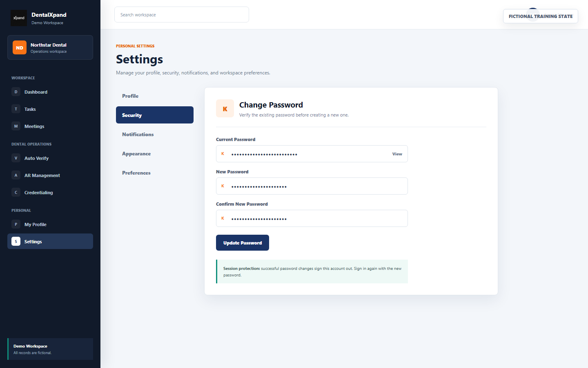Click the S icon next to Settings
The width and height of the screenshot is (588, 368).
pyautogui.click(x=16, y=242)
